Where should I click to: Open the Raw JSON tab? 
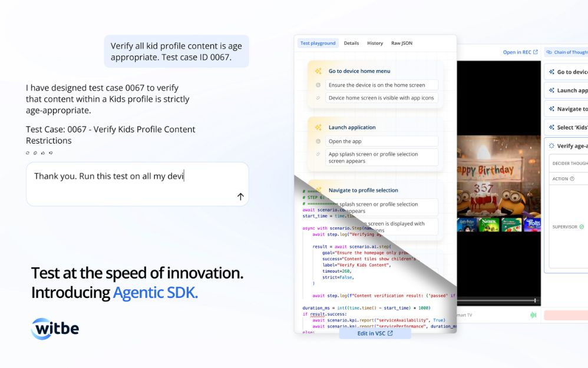[402, 43]
